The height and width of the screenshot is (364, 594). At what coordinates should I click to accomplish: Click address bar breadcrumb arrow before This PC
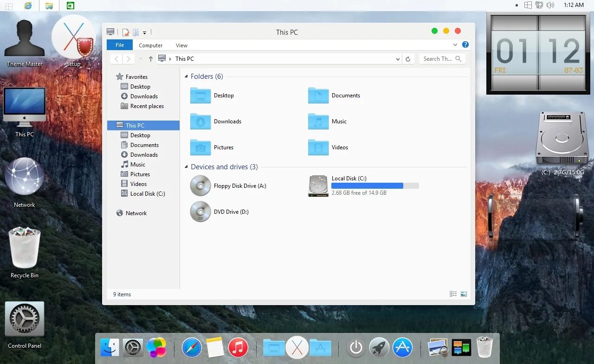pyautogui.click(x=170, y=59)
